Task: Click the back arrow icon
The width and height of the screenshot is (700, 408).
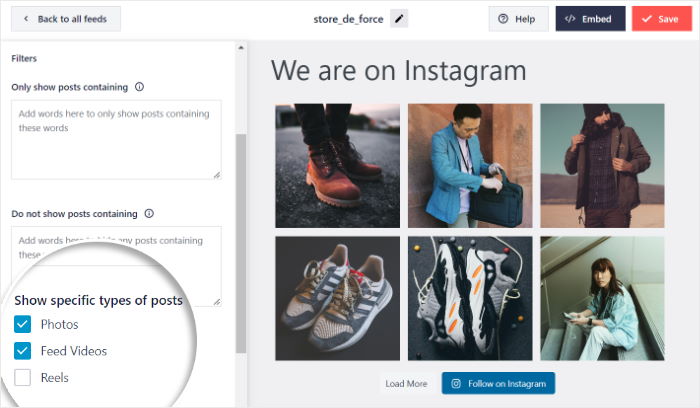Action: point(25,19)
